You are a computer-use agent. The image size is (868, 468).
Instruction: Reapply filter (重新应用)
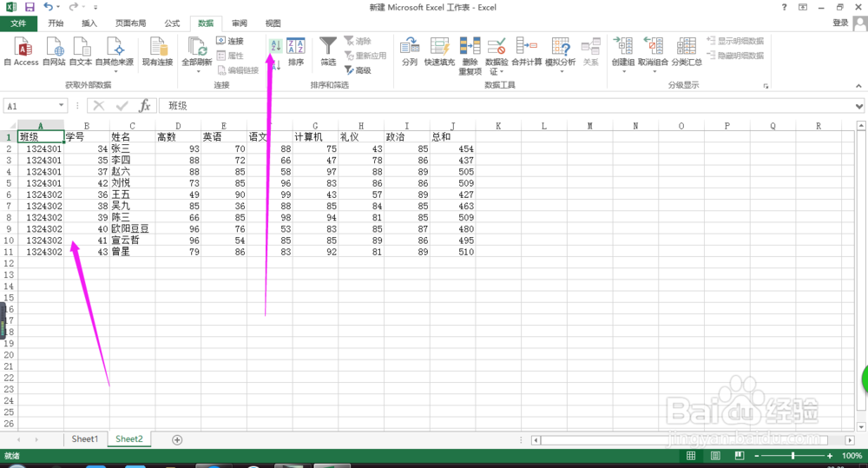click(x=365, y=56)
